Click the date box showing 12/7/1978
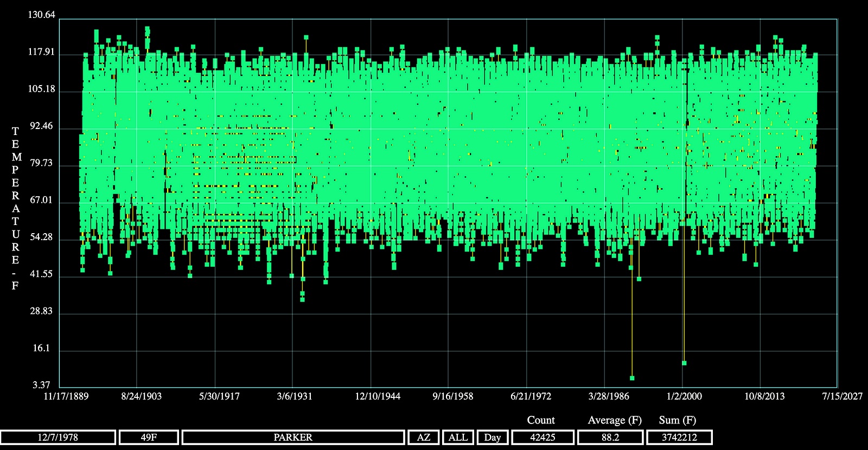Image resolution: width=868 pixels, height=450 pixels. click(x=58, y=438)
